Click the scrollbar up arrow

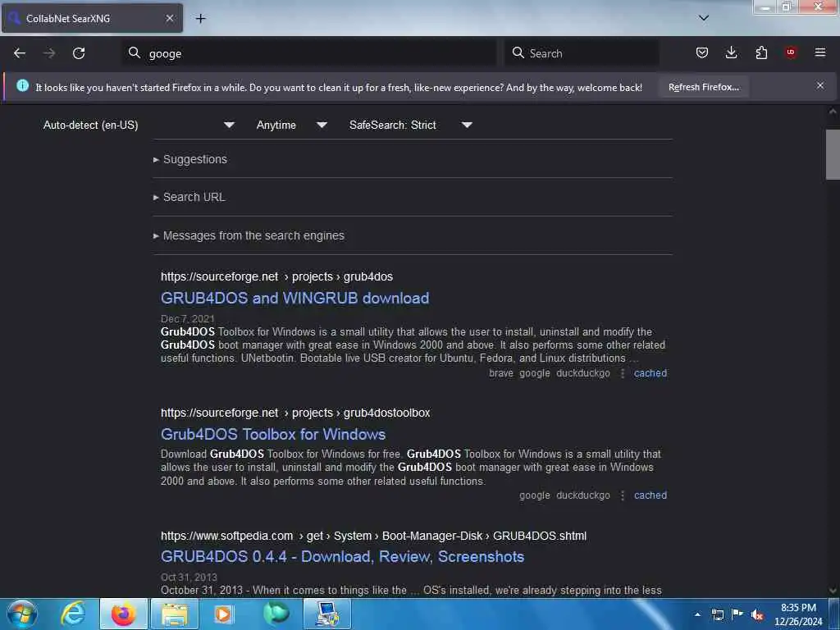click(x=833, y=112)
